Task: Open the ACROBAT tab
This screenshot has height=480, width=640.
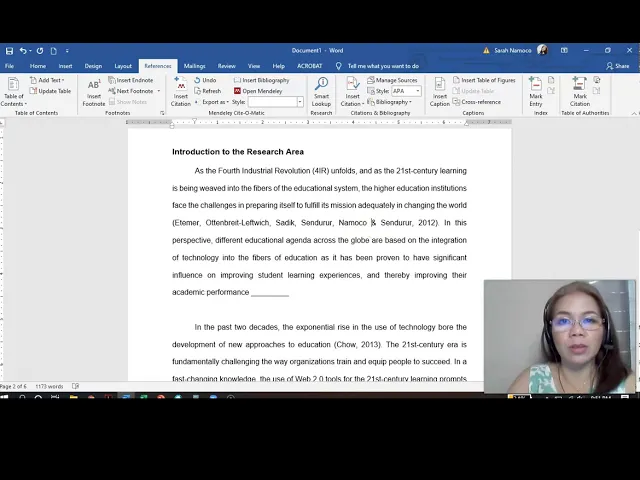Action: coord(309,66)
